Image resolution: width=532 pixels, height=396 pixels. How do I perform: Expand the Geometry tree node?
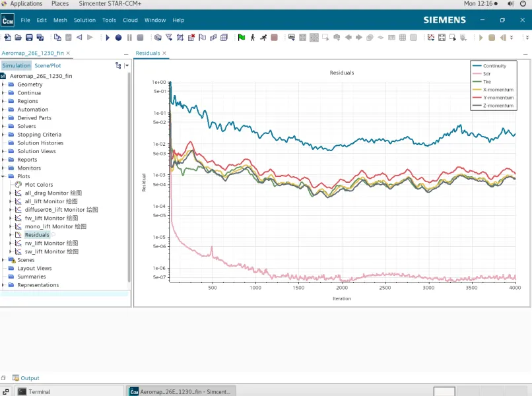tap(3, 84)
